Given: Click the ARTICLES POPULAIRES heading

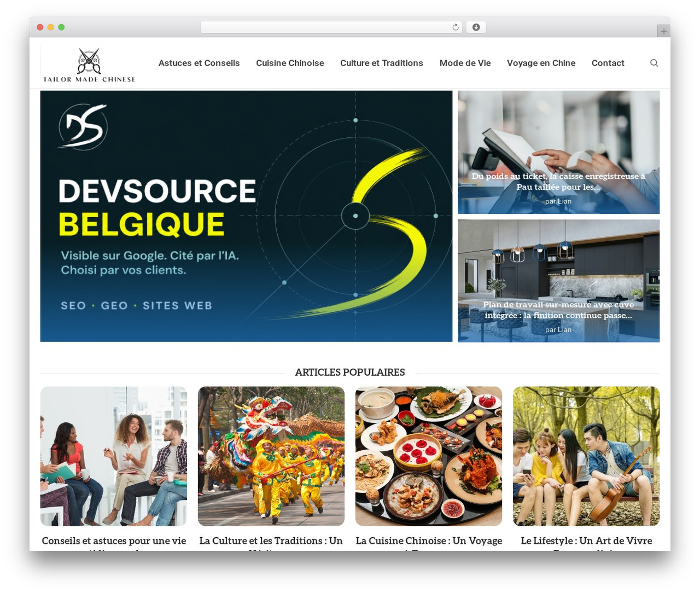Looking at the screenshot, I should click(x=350, y=372).
